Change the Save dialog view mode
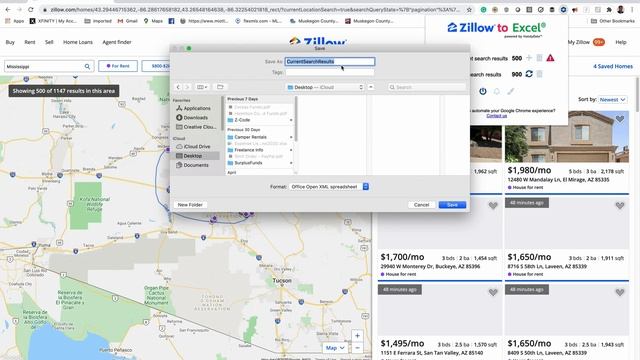 [202, 87]
